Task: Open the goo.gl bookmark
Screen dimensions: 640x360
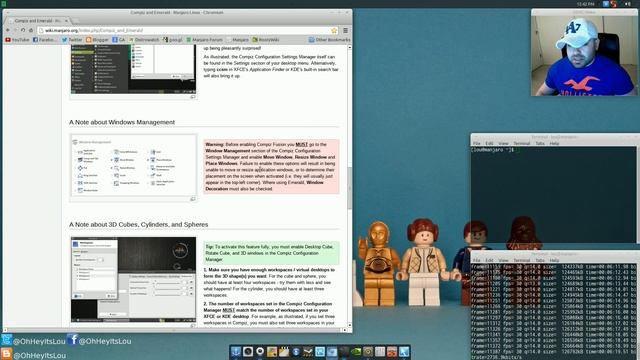Action: [173, 40]
